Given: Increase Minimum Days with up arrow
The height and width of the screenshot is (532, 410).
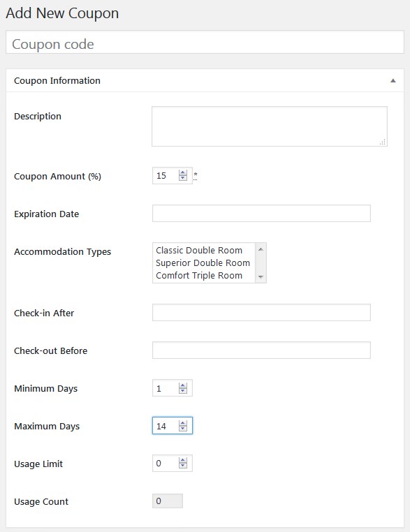Looking at the screenshot, I should (183, 385).
